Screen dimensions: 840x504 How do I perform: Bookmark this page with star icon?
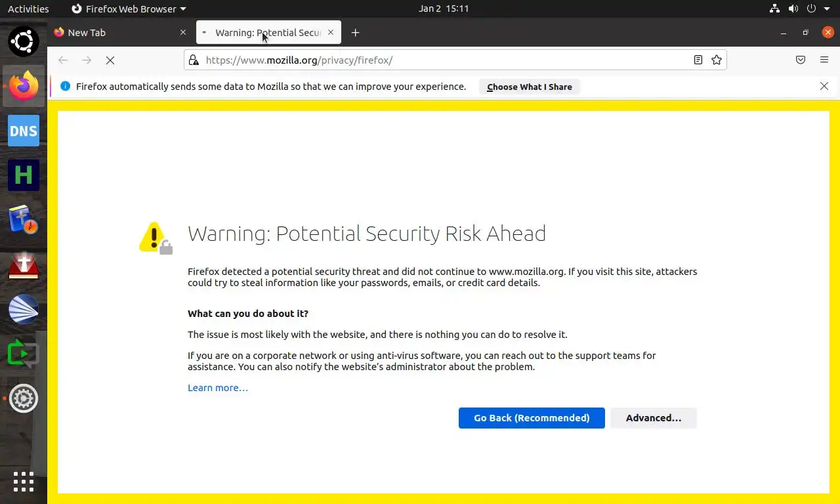717,60
